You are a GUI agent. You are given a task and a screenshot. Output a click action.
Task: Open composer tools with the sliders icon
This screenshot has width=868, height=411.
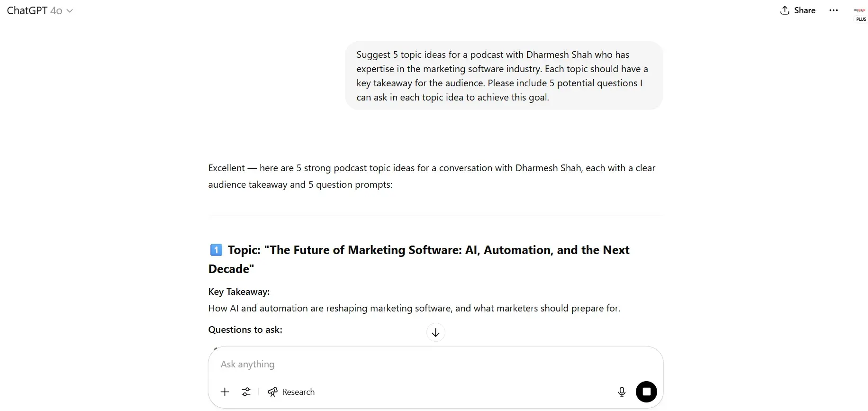246,392
